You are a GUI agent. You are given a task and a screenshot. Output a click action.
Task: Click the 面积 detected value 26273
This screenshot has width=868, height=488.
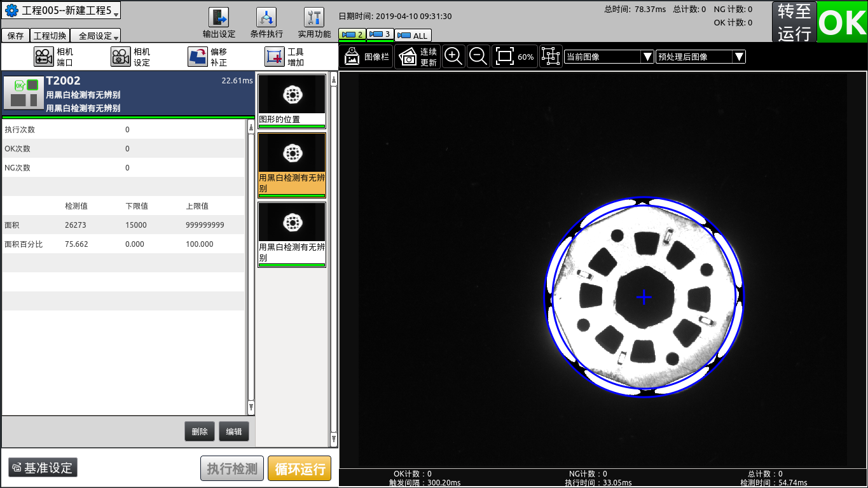click(x=76, y=225)
